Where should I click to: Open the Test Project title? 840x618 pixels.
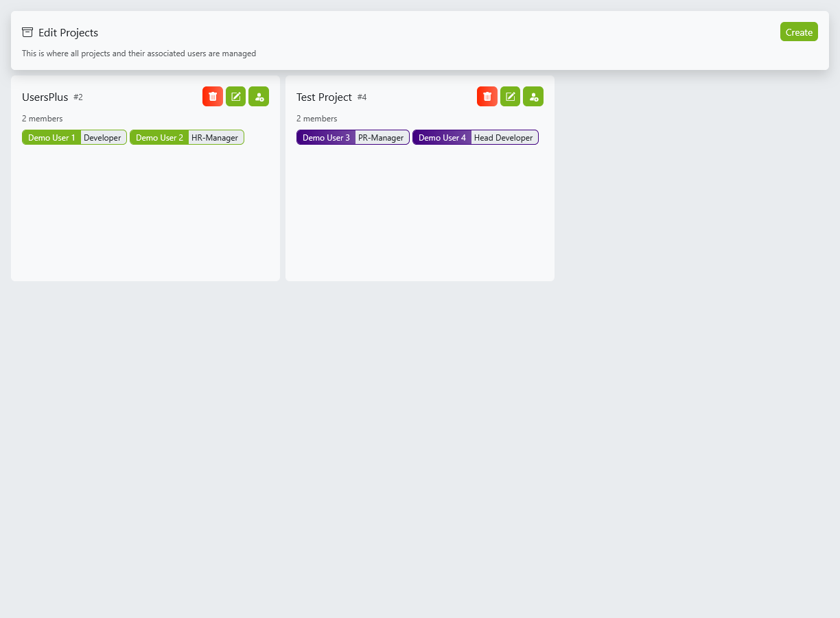point(324,97)
